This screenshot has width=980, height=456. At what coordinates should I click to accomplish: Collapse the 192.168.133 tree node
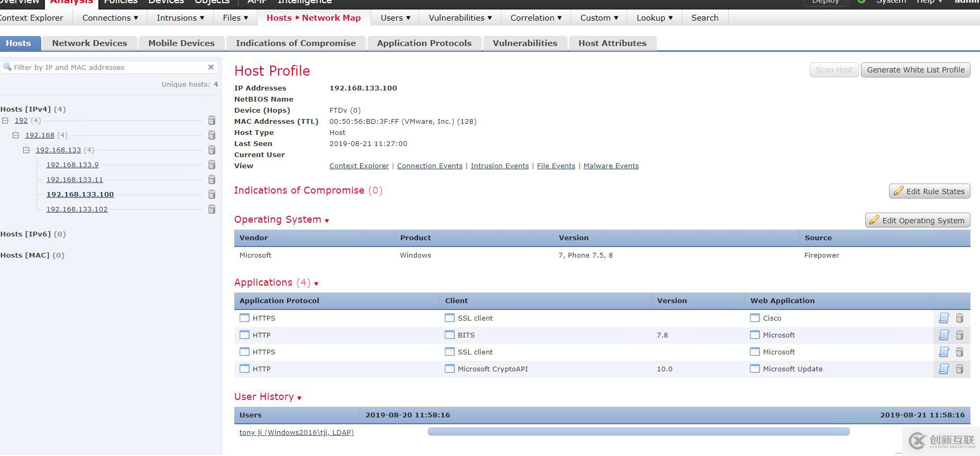coord(26,150)
